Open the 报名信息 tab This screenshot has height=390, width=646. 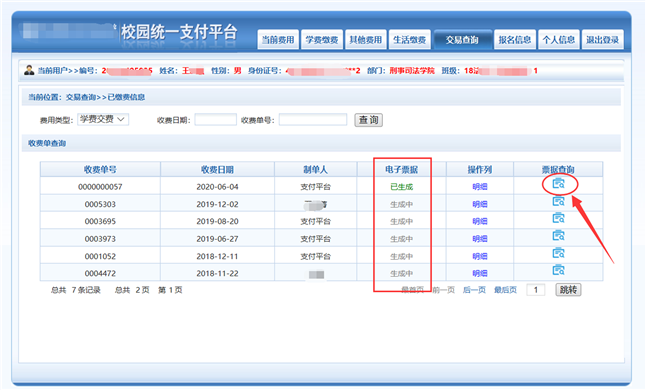[x=515, y=40]
